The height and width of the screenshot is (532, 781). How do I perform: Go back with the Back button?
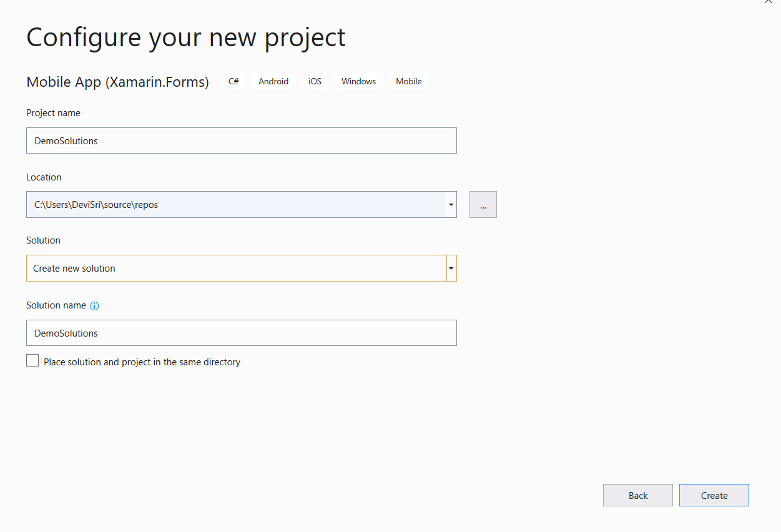[x=637, y=495]
